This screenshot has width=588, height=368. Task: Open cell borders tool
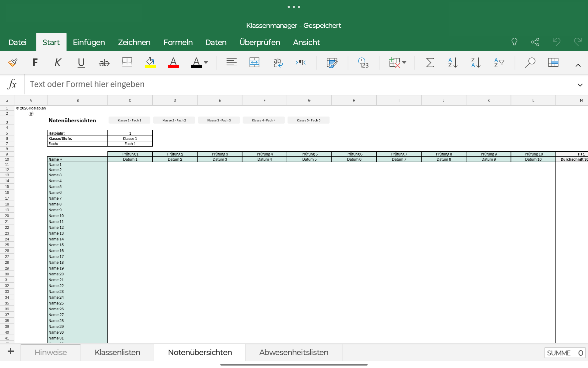pos(127,63)
